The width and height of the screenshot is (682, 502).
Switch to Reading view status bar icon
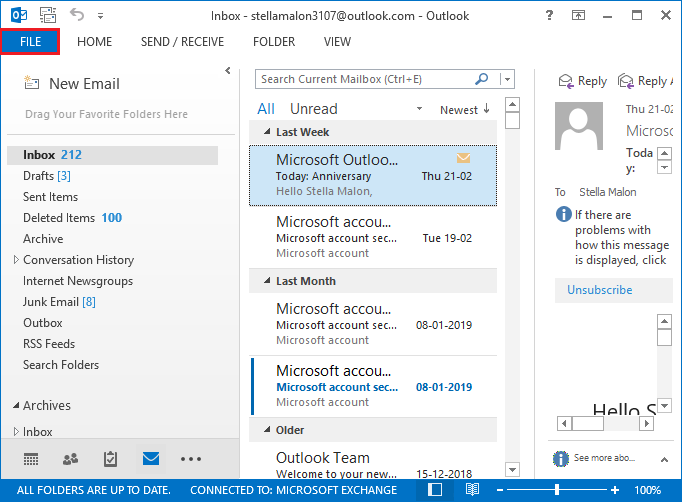point(472,489)
